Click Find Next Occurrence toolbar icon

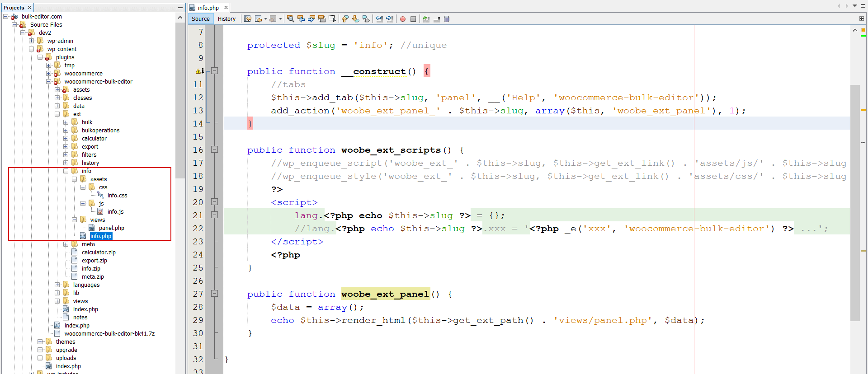tap(311, 19)
